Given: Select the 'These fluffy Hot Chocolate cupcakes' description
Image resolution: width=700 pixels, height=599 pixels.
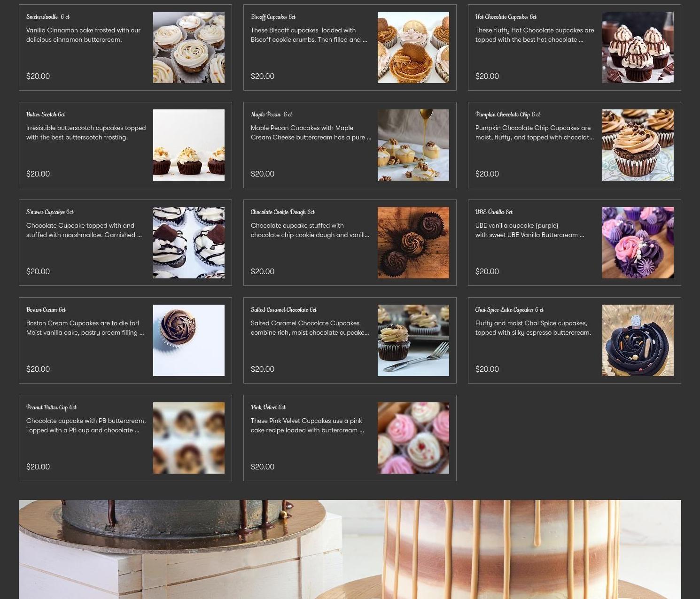Looking at the screenshot, I should [535, 35].
